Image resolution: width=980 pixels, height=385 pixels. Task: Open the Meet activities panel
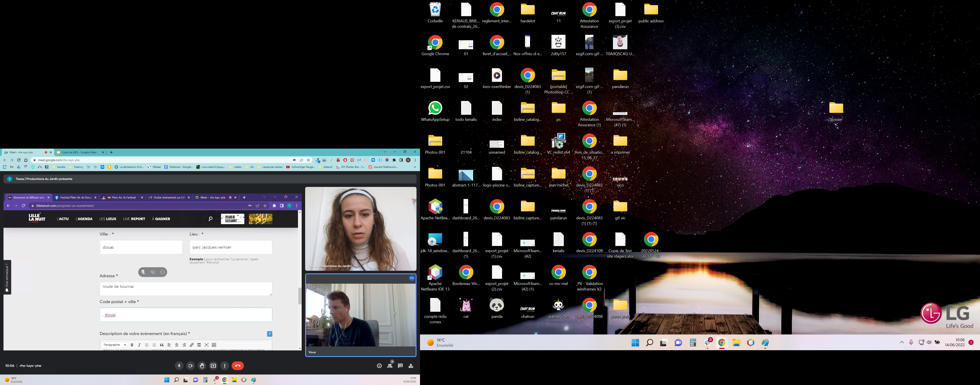[411, 366]
